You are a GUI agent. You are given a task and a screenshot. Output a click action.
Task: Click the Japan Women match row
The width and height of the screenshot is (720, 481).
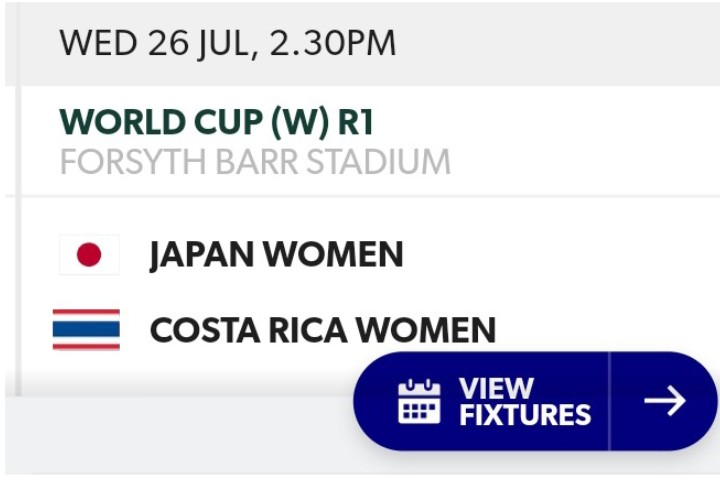click(363, 255)
